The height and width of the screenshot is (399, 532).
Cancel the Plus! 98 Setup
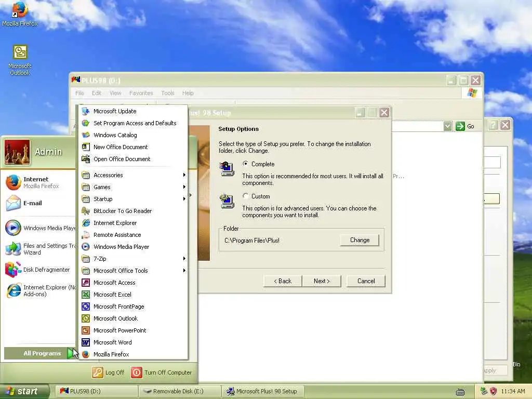[366, 281]
